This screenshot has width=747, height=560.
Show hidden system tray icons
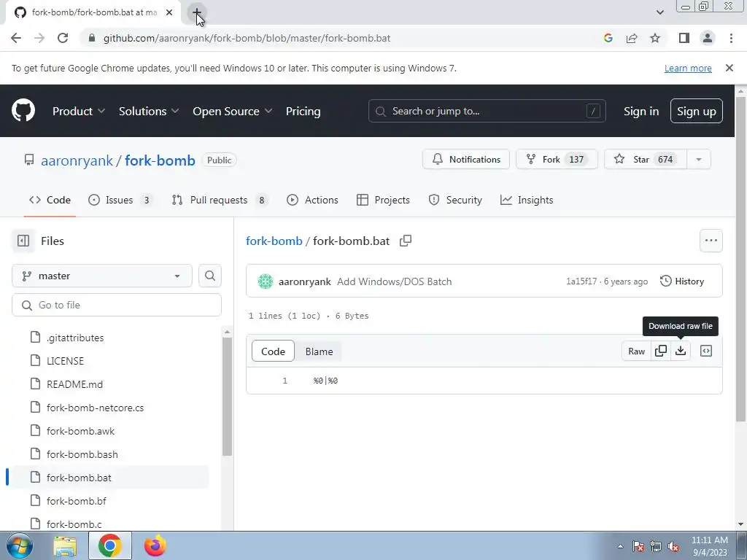pos(620,546)
